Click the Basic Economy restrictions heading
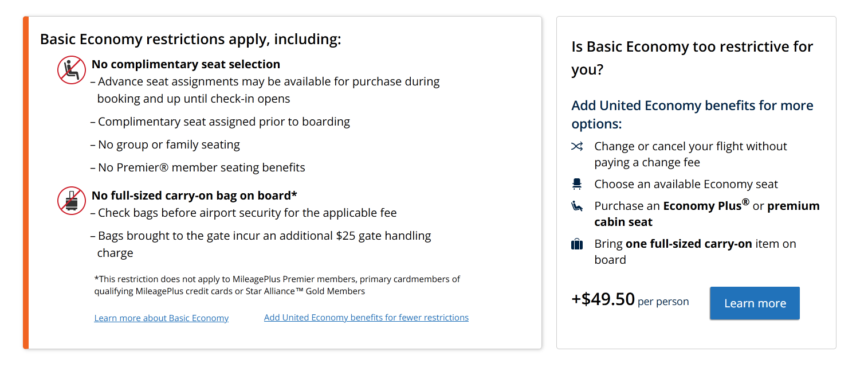868x371 pixels. click(x=190, y=40)
